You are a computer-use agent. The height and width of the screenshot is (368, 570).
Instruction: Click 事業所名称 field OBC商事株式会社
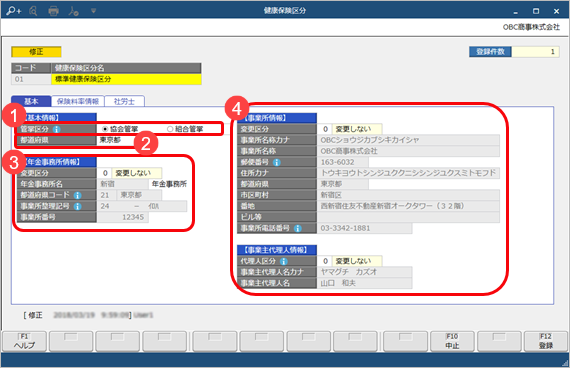coord(408,151)
